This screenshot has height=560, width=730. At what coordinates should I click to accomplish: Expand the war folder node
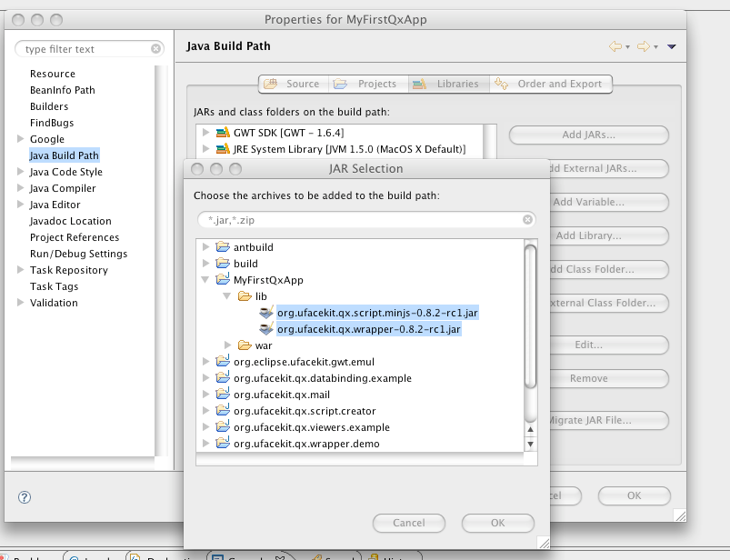[x=227, y=345]
